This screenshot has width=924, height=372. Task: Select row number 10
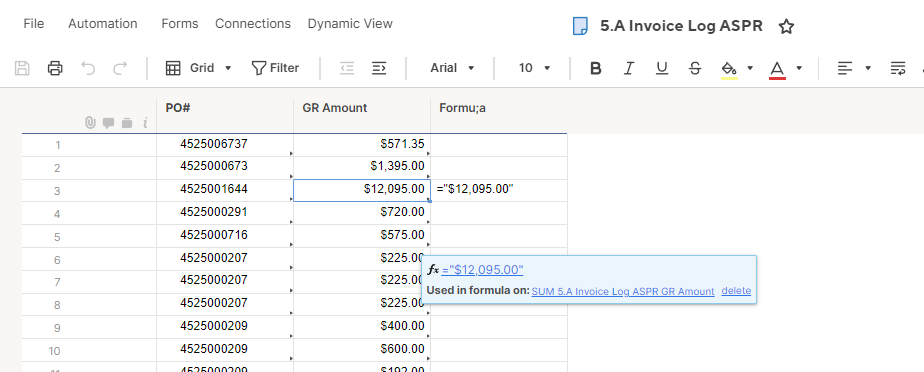click(x=55, y=351)
